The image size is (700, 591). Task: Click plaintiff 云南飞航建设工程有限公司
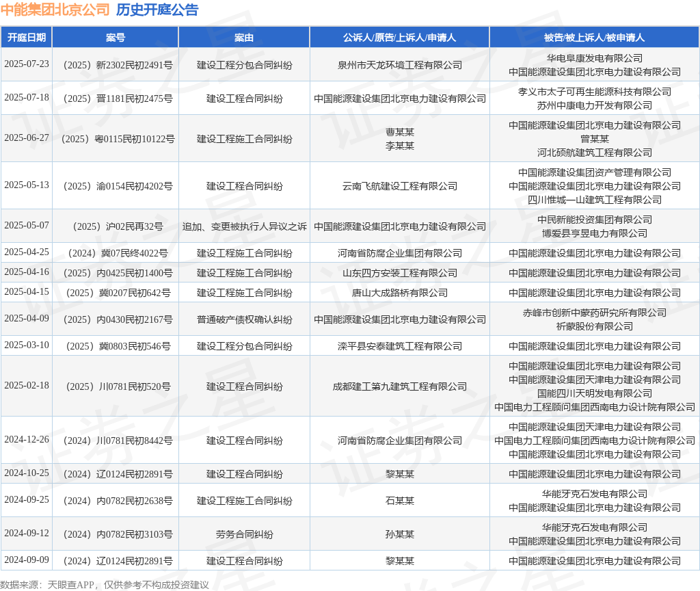399,186
